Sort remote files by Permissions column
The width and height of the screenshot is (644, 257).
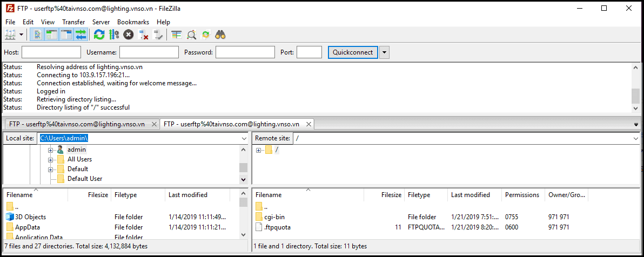(523, 194)
